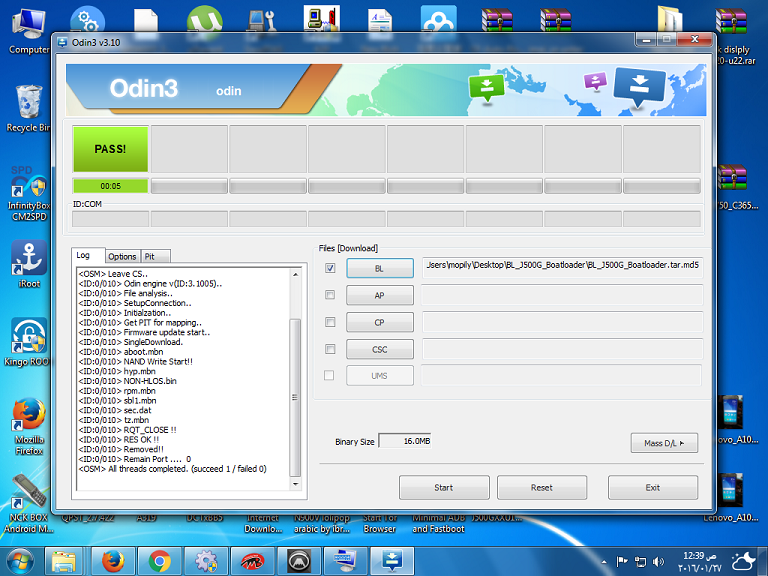Switch to the Pit tab
This screenshot has width=768, height=576.
click(155, 256)
